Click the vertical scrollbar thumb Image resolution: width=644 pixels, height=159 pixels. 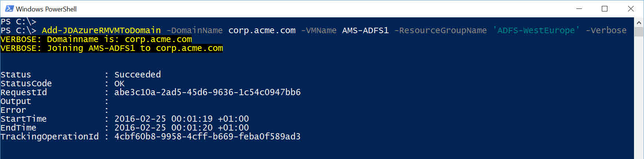[639, 31]
